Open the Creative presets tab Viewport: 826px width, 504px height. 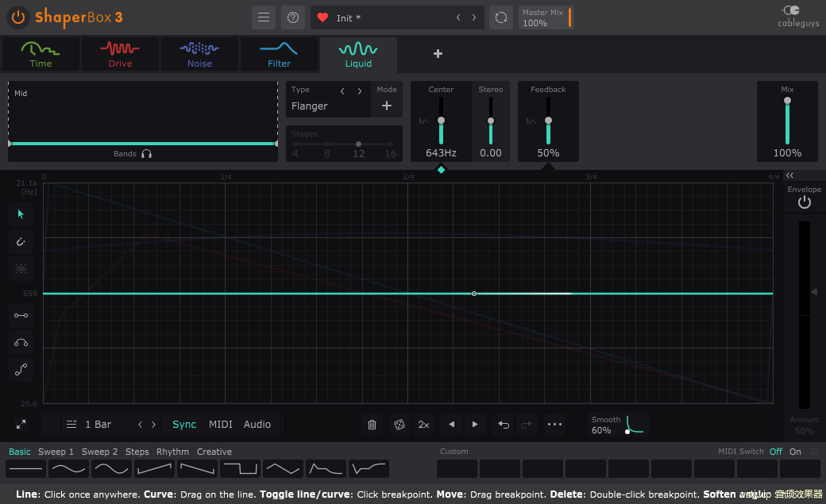pyautogui.click(x=214, y=452)
